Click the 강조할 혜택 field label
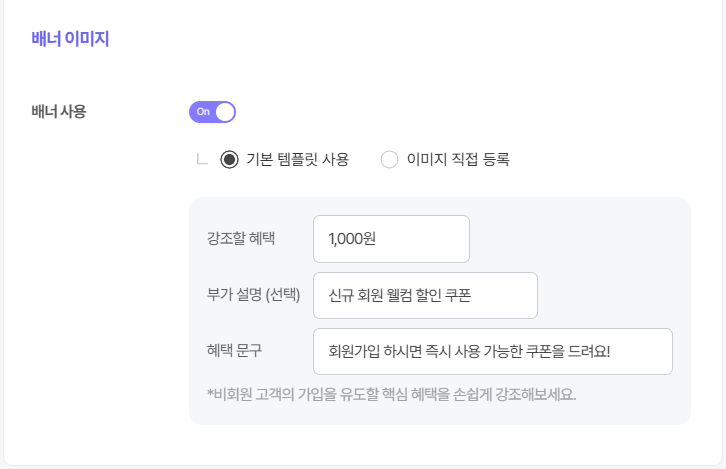This screenshot has height=469, width=726. click(241, 238)
